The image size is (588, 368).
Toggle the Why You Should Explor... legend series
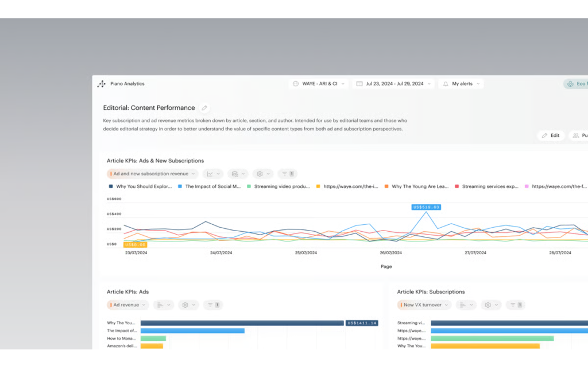140,186
